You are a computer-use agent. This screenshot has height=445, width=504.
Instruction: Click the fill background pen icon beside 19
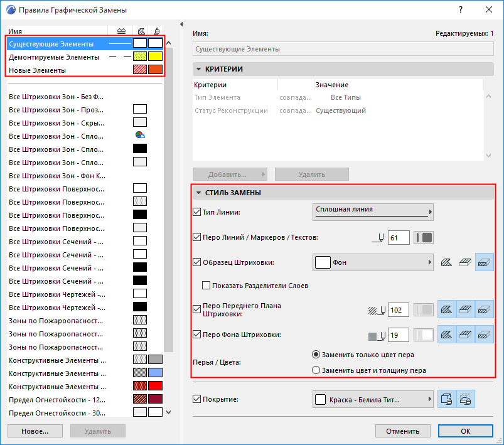point(377,336)
